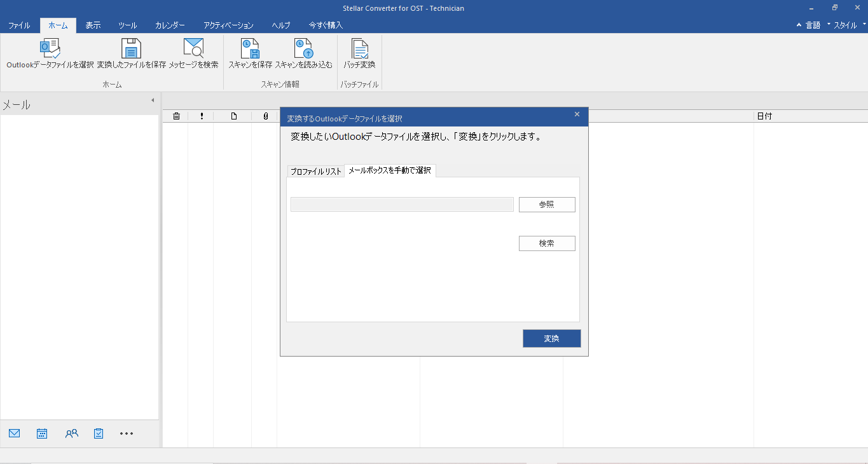This screenshot has width=868, height=464.
Task: Open the contacts people icon at bottom
Action: [x=72, y=433]
